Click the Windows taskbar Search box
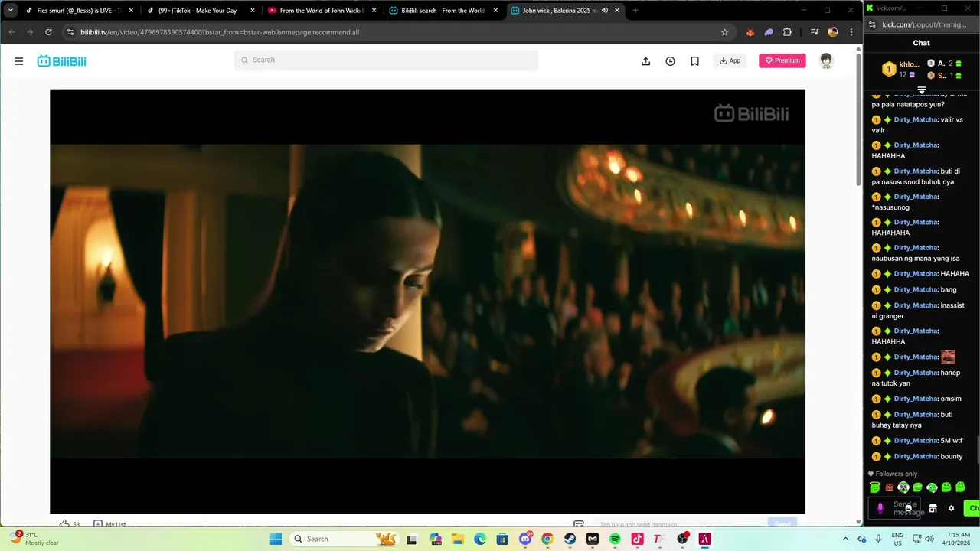 (x=345, y=539)
